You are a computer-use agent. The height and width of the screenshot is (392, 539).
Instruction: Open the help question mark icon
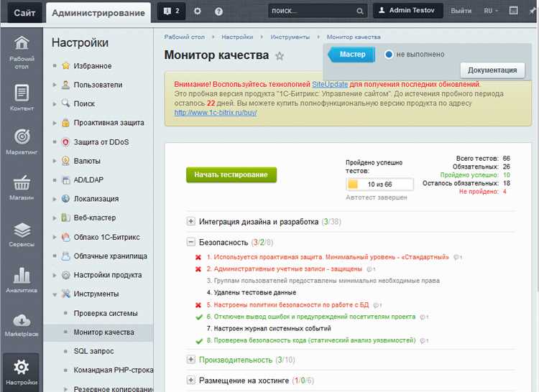(218, 11)
